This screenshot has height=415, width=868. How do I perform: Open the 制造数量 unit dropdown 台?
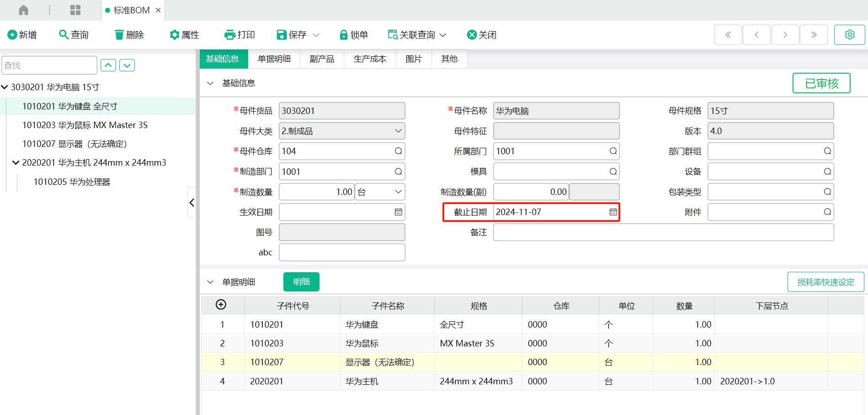coord(380,192)
